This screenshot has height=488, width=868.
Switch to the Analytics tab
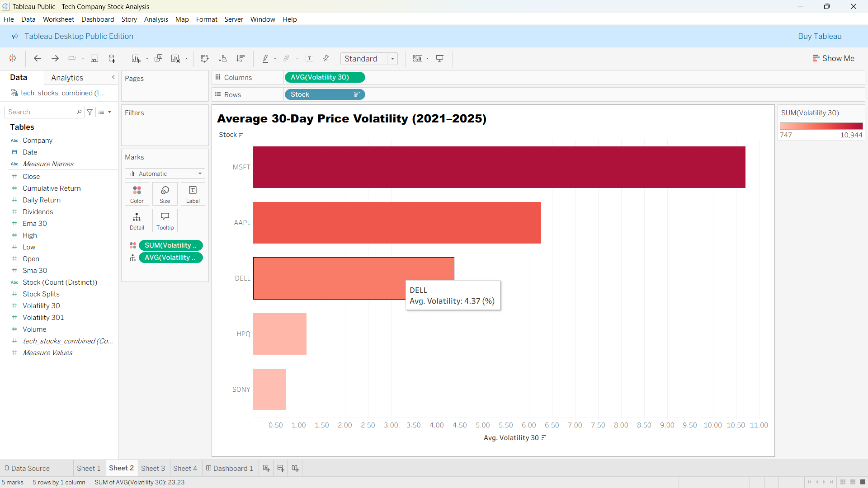[x=67, y=78]
